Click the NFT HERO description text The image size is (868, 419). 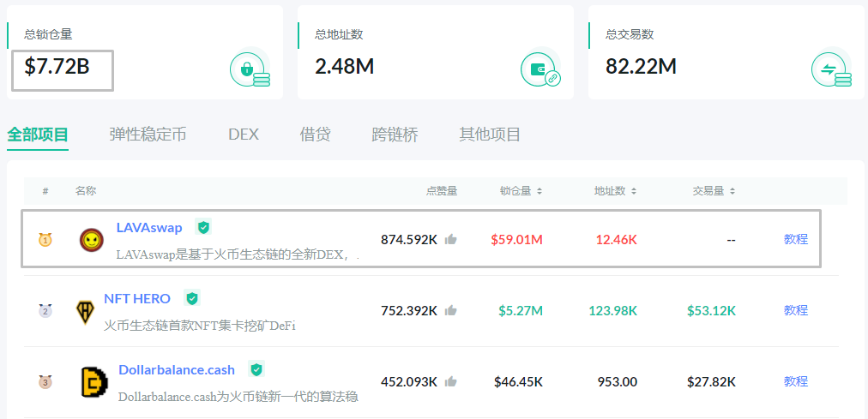[x=200, y=326]
